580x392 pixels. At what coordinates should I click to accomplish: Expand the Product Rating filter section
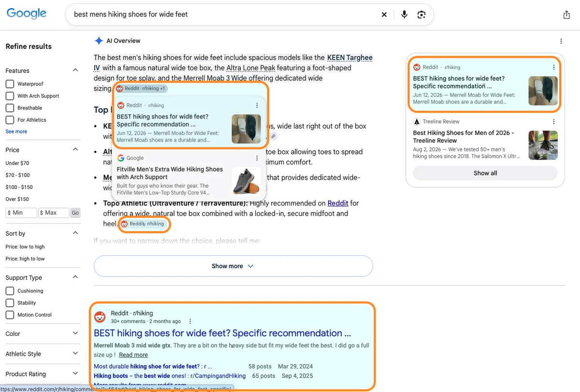(x=75, y=373)
